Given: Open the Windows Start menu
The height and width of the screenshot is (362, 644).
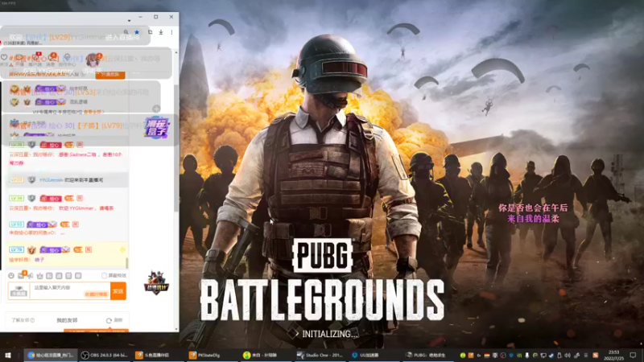Looking at the screenshot, I should point(7,355).
